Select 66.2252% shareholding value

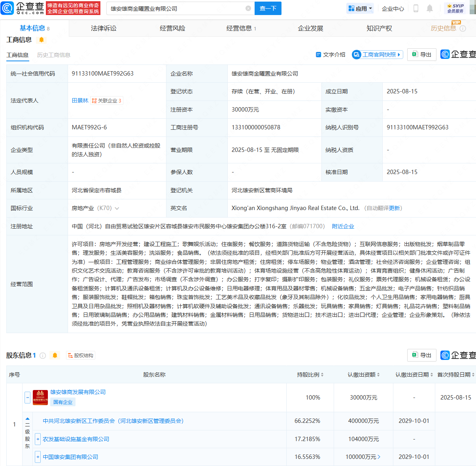point(307,421)
